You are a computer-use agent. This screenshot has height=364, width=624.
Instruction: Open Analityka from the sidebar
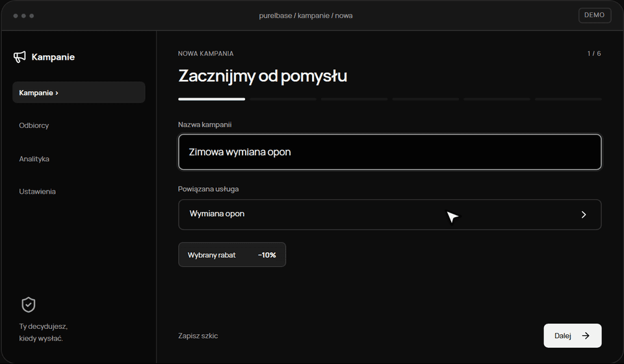pyautogui.click(x=34, y=159)
